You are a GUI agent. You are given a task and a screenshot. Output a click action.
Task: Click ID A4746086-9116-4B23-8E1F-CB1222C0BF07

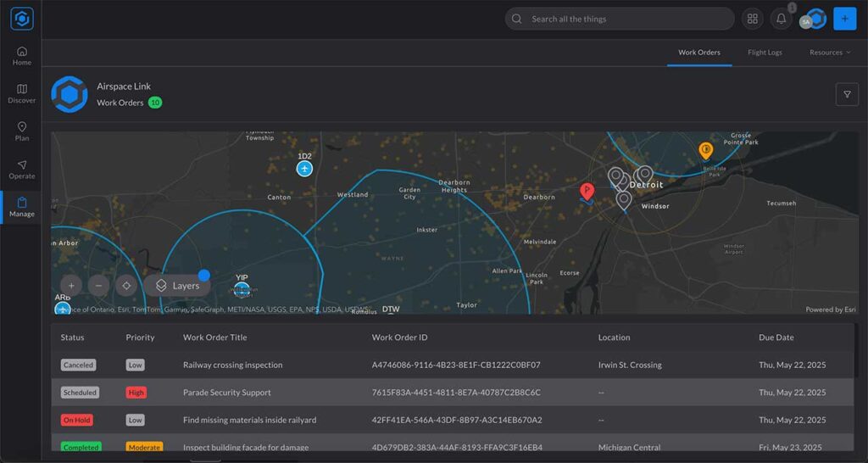click(x=456, y=365)
